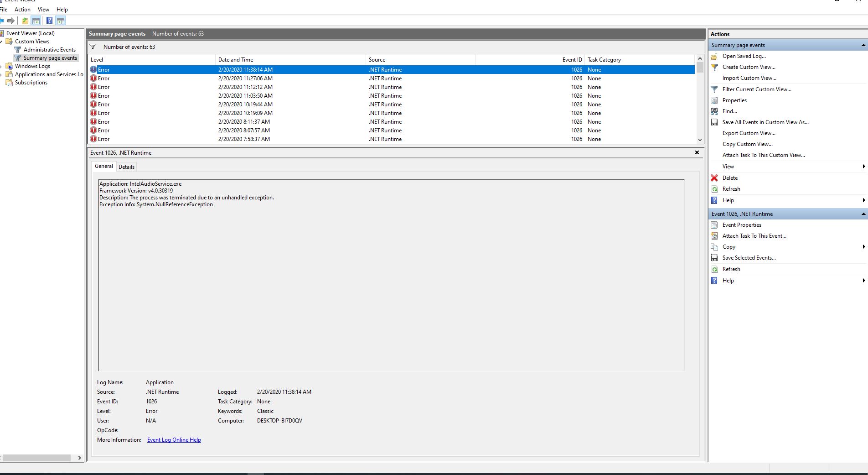868x475 pixels.
Task: Select Summary page events in the tree
Action: click(x=50, y=58)
